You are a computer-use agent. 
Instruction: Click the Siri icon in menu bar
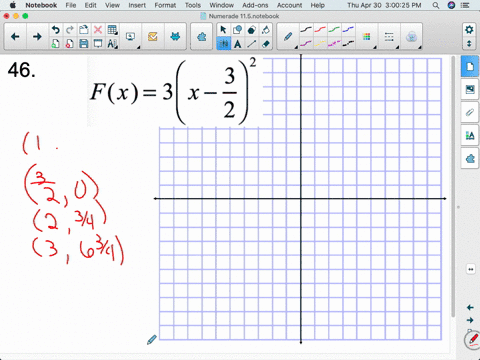pyautogui.click(x=451, y=5)
